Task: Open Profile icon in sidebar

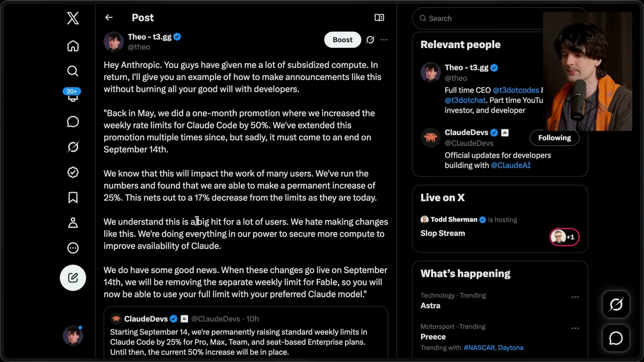Action: 73,223
